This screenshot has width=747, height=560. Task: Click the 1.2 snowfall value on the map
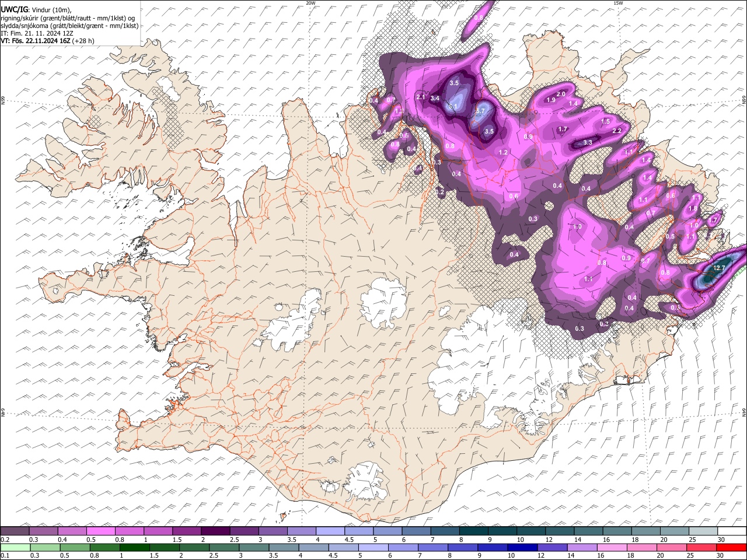[x=503, y=152]
